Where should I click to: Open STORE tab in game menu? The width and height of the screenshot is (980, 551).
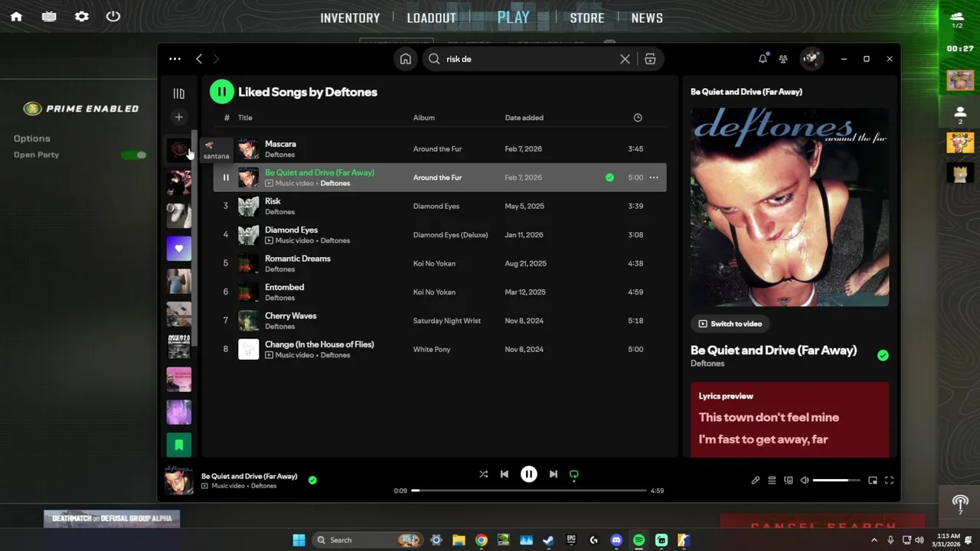[587, 18]
